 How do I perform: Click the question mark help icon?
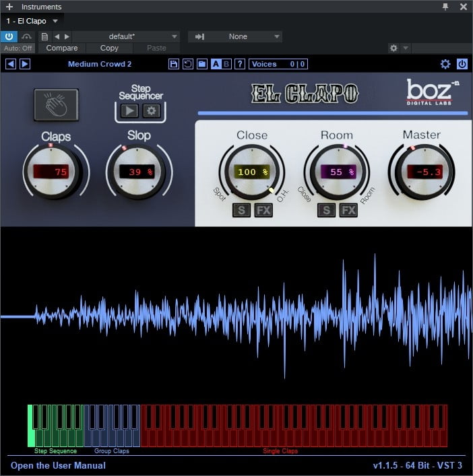pos(240,64)
